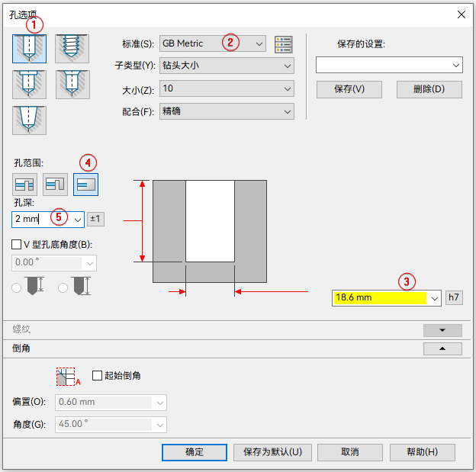Expand the 螺纹 section arrow
476x472 pixels.
pyautogui.click(x=442, y=330)
